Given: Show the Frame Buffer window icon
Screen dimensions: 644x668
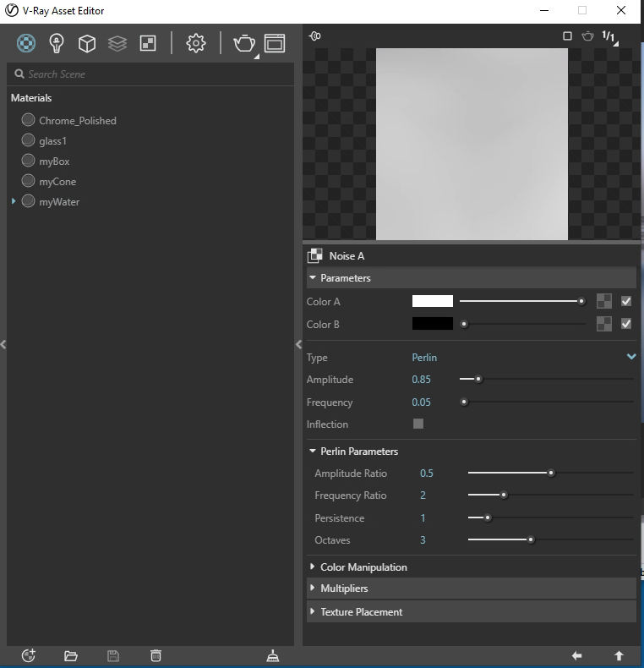Looking at the screenshot, I should pos(275,43).
